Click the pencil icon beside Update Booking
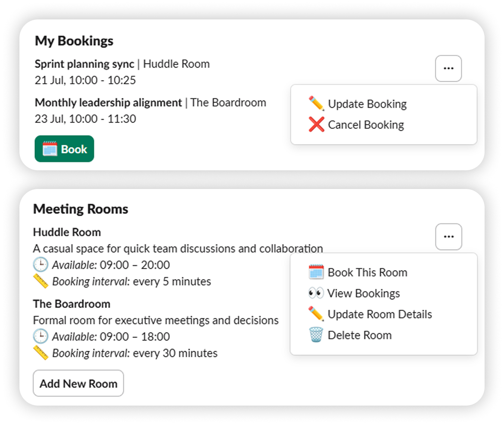Screen dimensions: 504x425 tap(316, 103)
